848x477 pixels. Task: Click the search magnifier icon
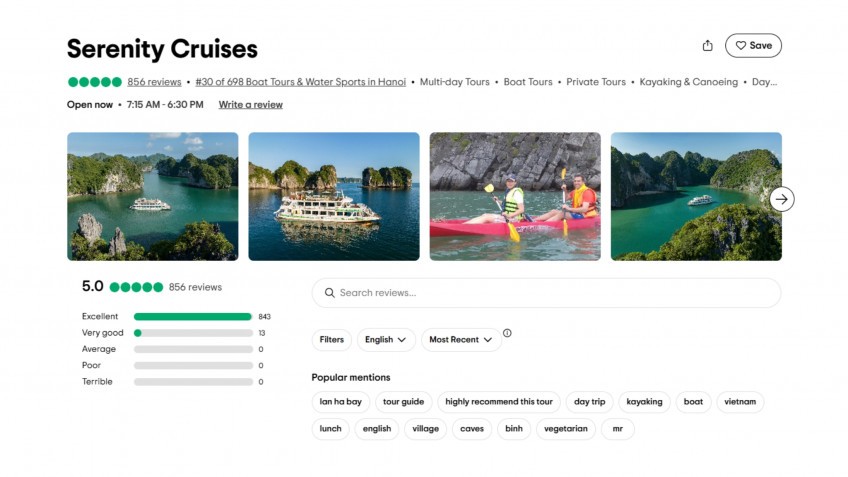click(328, 293)
